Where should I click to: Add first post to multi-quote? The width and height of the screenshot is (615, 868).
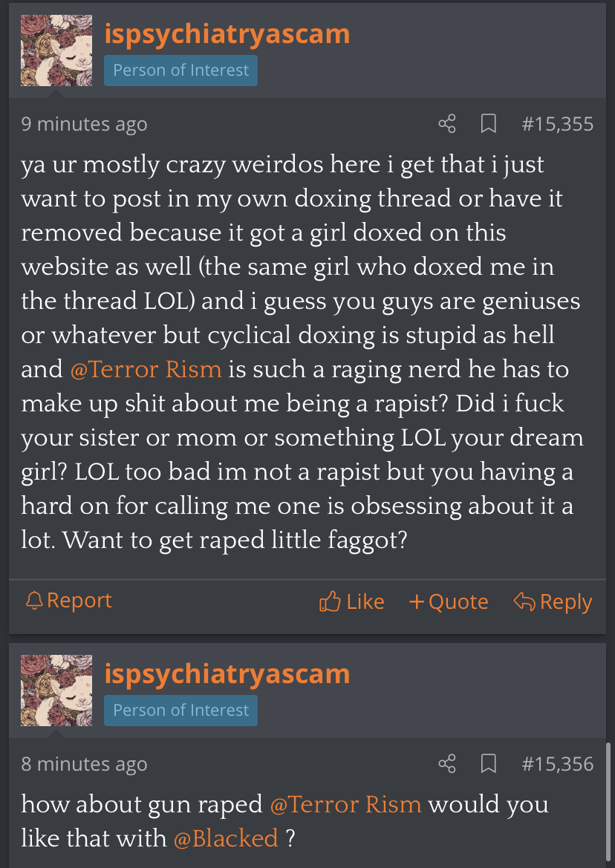449,601
